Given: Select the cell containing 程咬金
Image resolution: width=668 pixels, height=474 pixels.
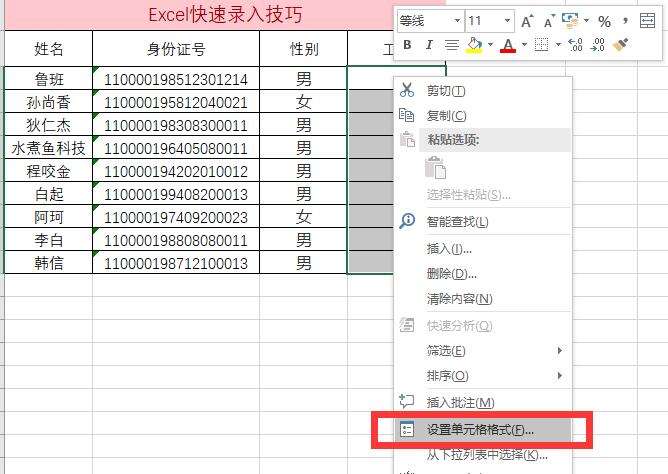Looking at the screenshot, I should (x=49, y=170).
